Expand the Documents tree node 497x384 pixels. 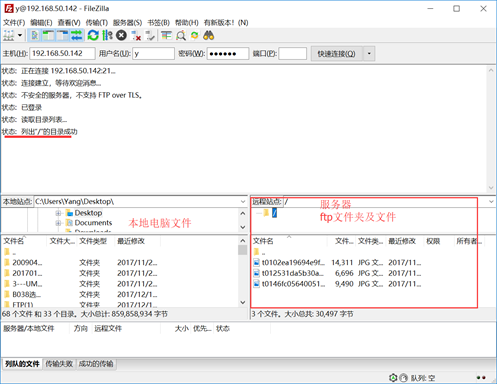(58, 223)
